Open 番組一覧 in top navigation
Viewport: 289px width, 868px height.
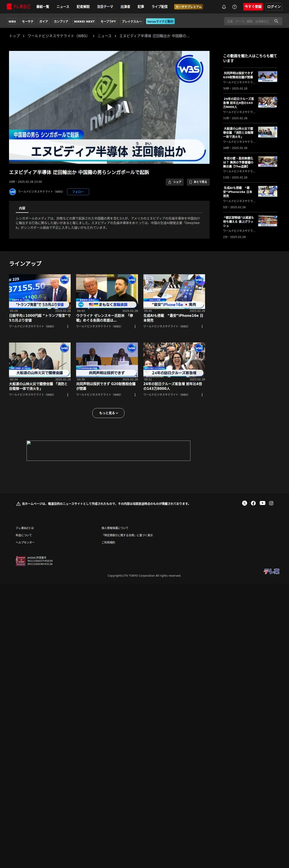(43, 7)
